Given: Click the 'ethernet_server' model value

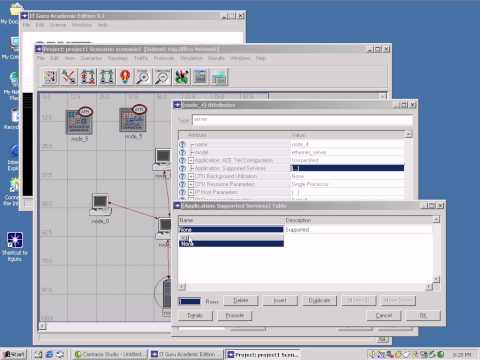Looking at the screenshot, I should (309, 152).
